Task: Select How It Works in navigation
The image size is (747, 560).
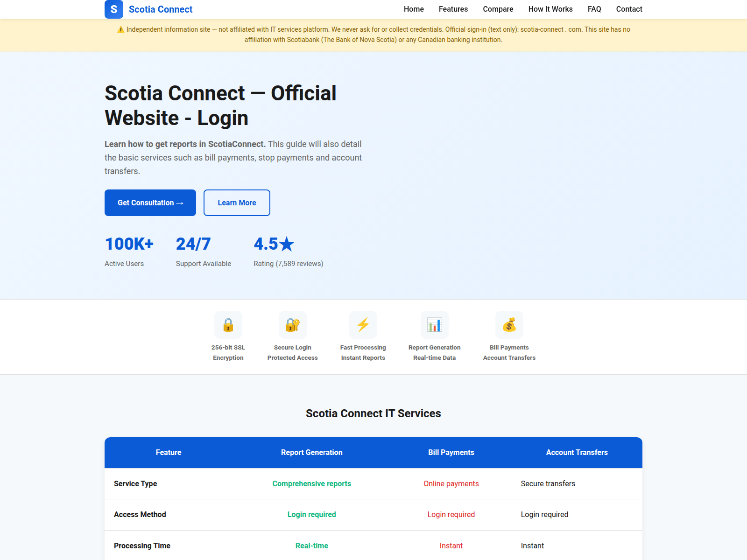Action: point(550,9)
